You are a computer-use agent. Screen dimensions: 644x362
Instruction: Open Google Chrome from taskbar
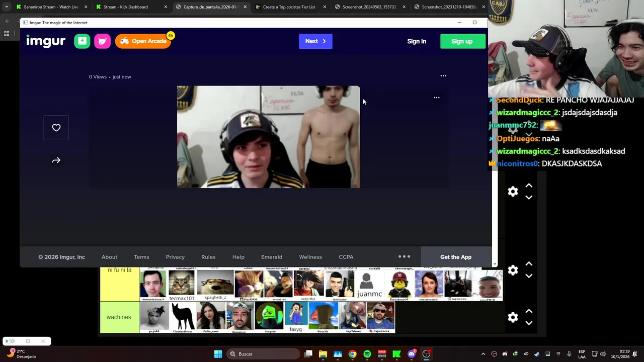pyautogui.click(x=352, y=354)
